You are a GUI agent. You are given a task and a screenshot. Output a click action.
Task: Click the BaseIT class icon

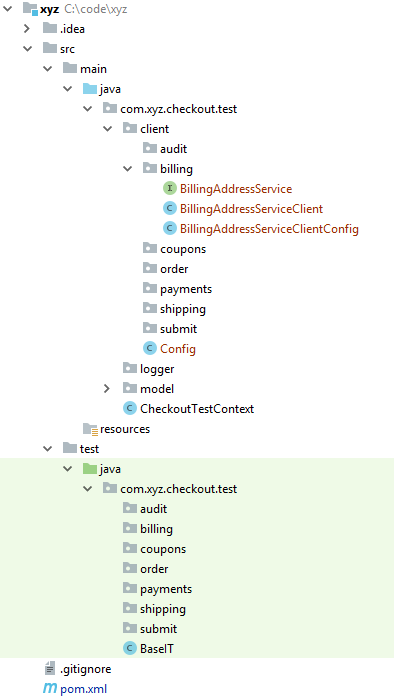pyautogui.click(x=130, y=649)
